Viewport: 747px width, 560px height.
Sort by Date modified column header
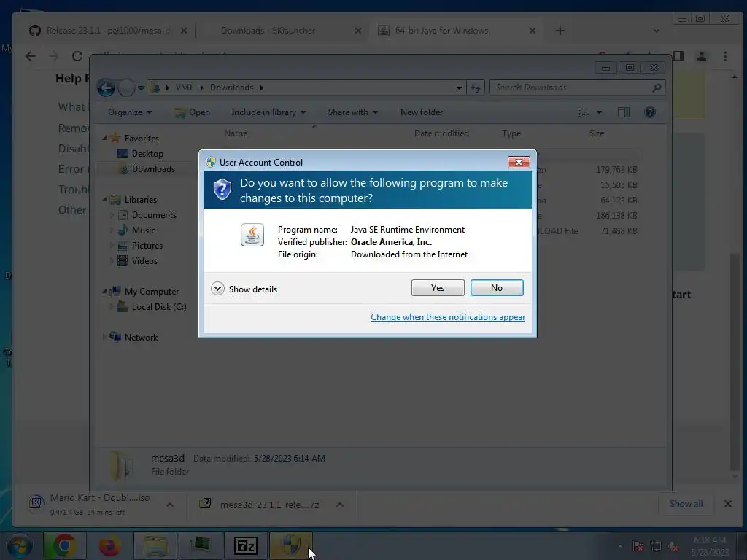pyautogui.click(x=441, y=133)
